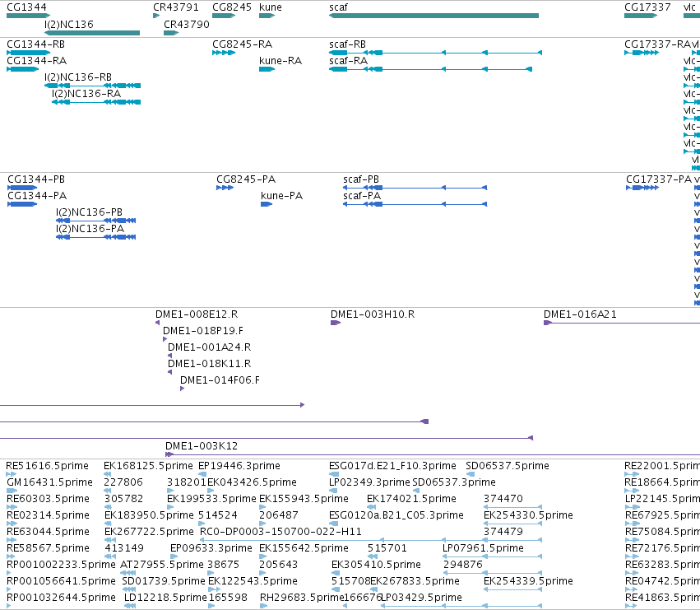This screenshot has height=610, width=700.
Task: Click EST EK174021.5prime
Action: (411, 499)
